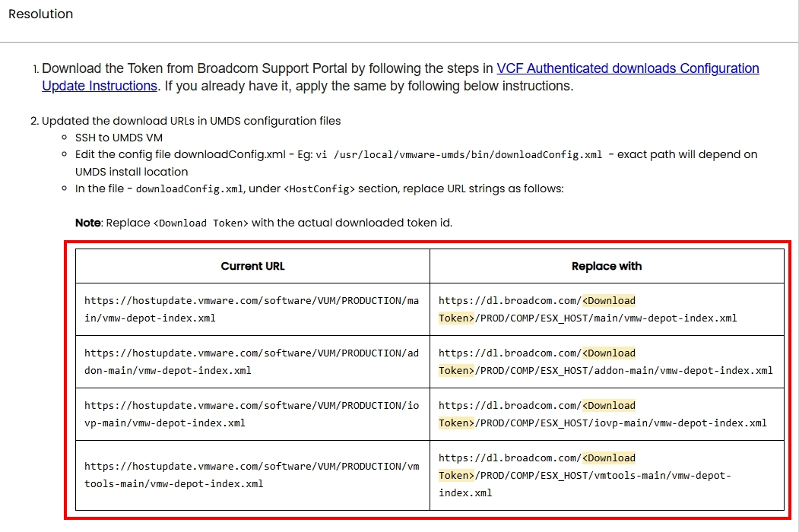Click the "Resolution" section heading
This screenshot has width=799, height=532.
pyautogui.click(x=41, y=14)
